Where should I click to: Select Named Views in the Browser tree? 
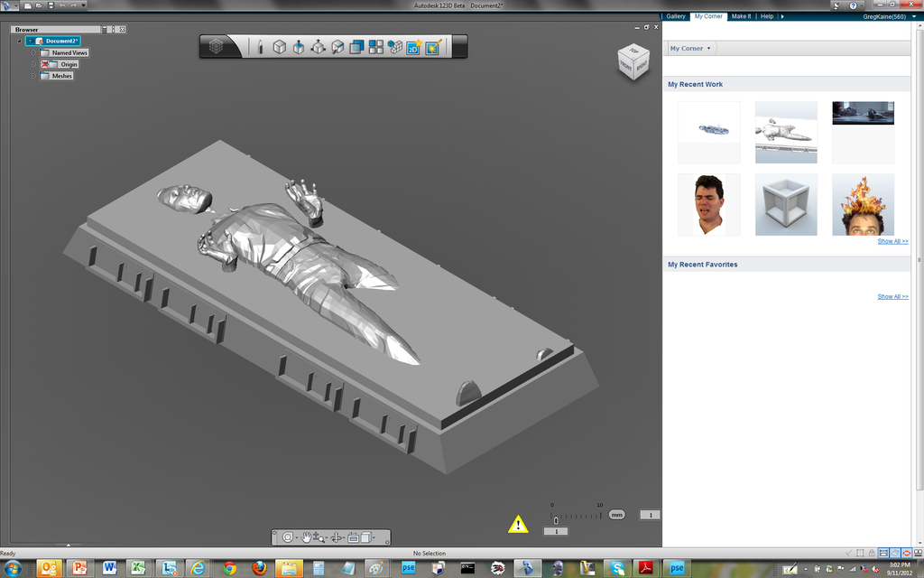[x=64, y=52]
